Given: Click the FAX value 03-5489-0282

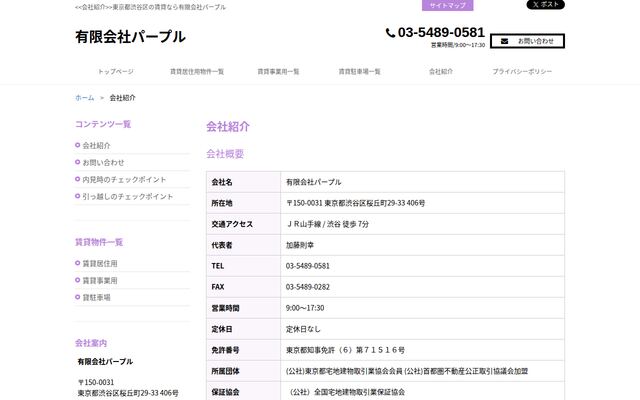Looking at the screenshot, I should coord(307,287).
